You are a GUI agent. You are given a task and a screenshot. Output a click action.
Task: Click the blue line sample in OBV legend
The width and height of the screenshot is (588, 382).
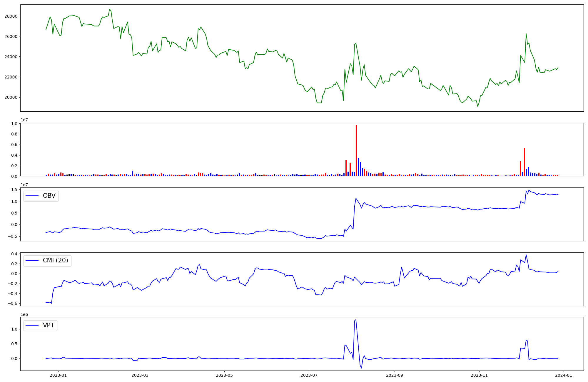32,196
